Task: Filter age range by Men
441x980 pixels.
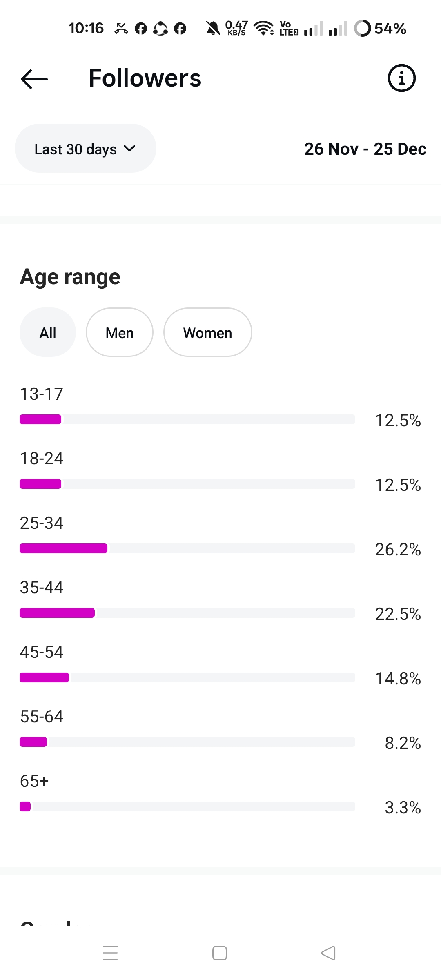Action: tap(120, 332)
